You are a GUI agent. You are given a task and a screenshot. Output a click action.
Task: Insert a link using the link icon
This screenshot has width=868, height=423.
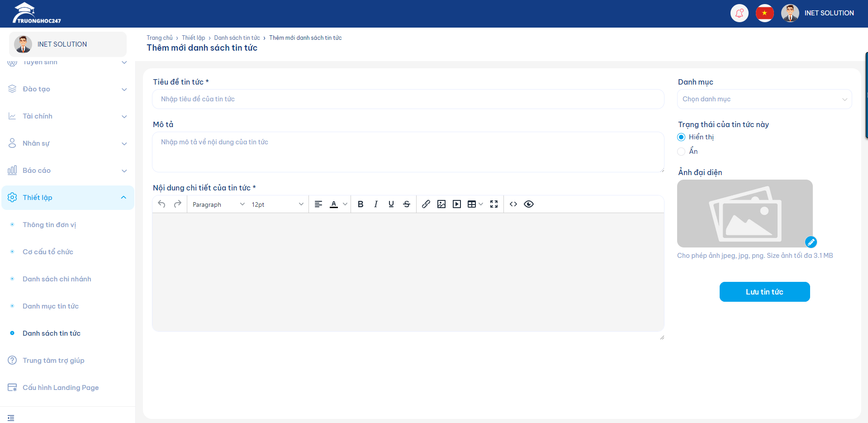[x=426, y=204]
